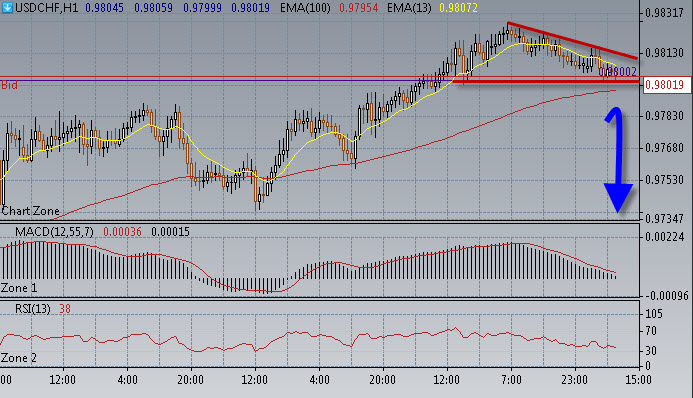
Task: Click the Zone 1 label
Action: coord(19,288)
